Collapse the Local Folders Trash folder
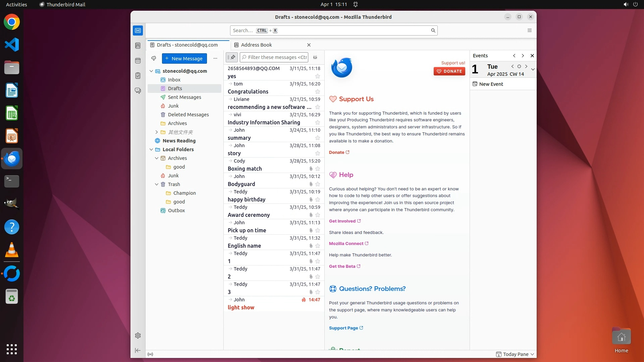 [x=157, y=184]
